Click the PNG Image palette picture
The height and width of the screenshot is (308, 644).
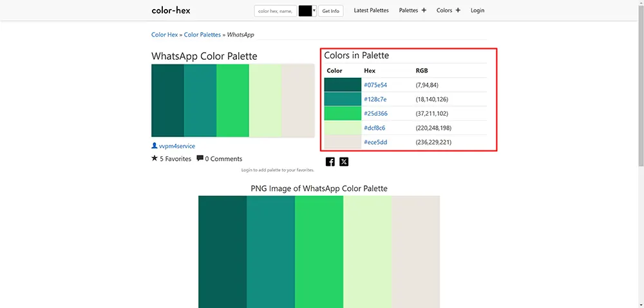click(319, 252)
